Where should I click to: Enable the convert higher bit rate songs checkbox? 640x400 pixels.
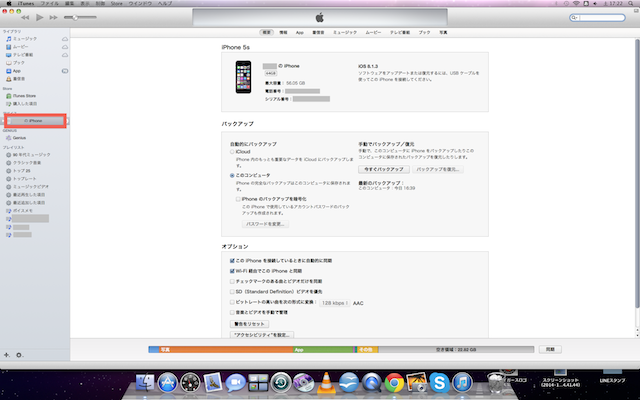(x=232, y=302)
